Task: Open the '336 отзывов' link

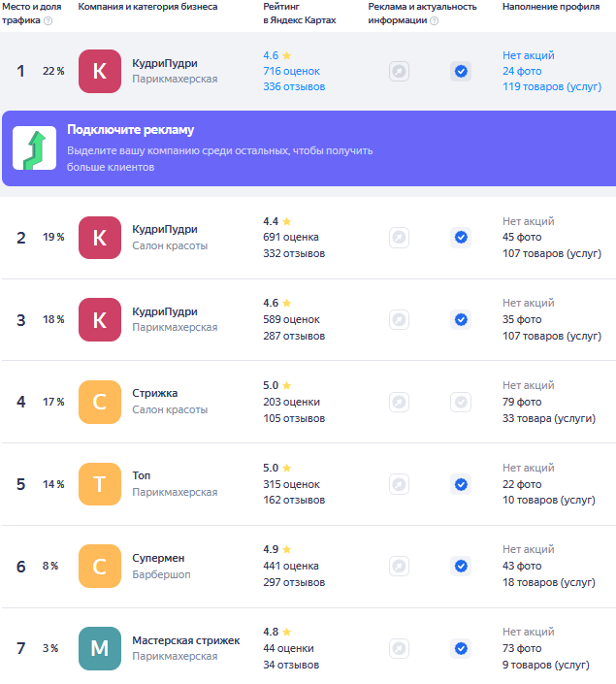Action: coord(294,86)
